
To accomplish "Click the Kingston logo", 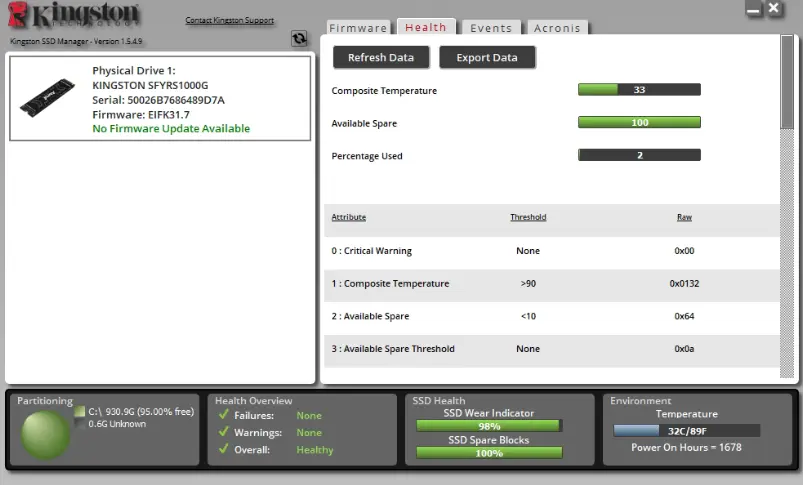I will pos(74,15).
